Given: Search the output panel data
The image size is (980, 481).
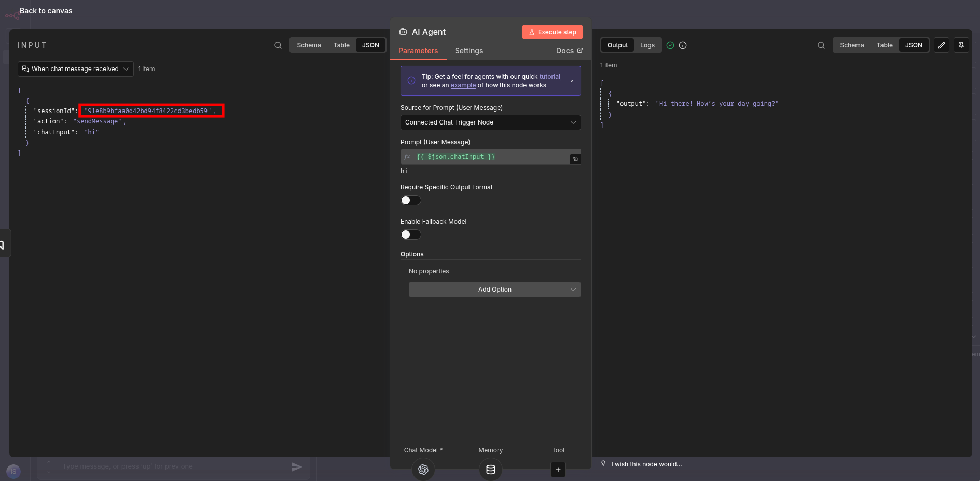Looking at the screenshot, I should tap(821, 45).
